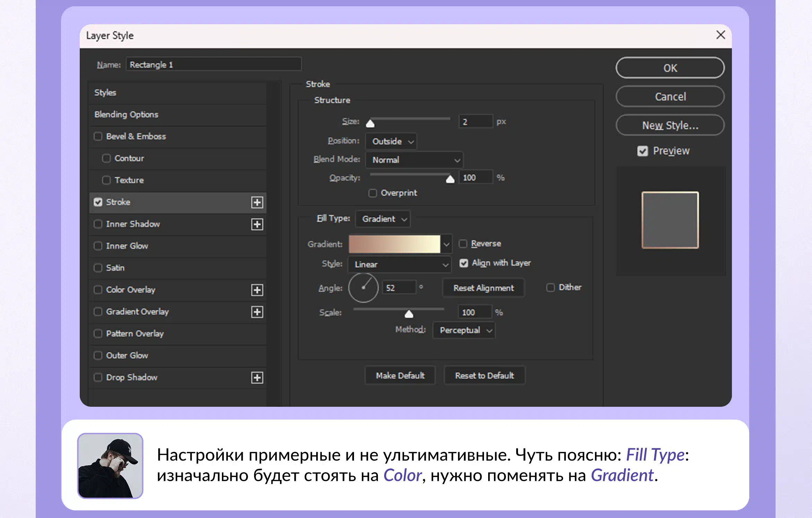Expand the Fill Type Gradient dropdown

coord(383,219)
